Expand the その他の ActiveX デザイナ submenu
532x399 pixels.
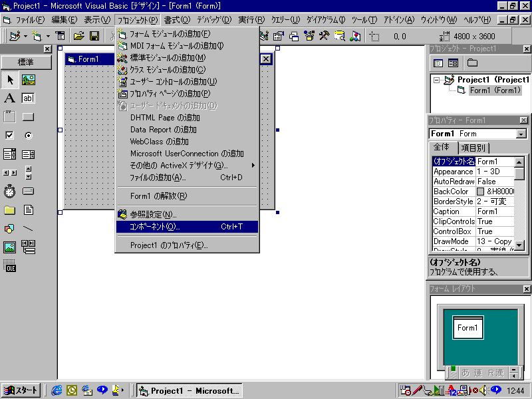188,166
